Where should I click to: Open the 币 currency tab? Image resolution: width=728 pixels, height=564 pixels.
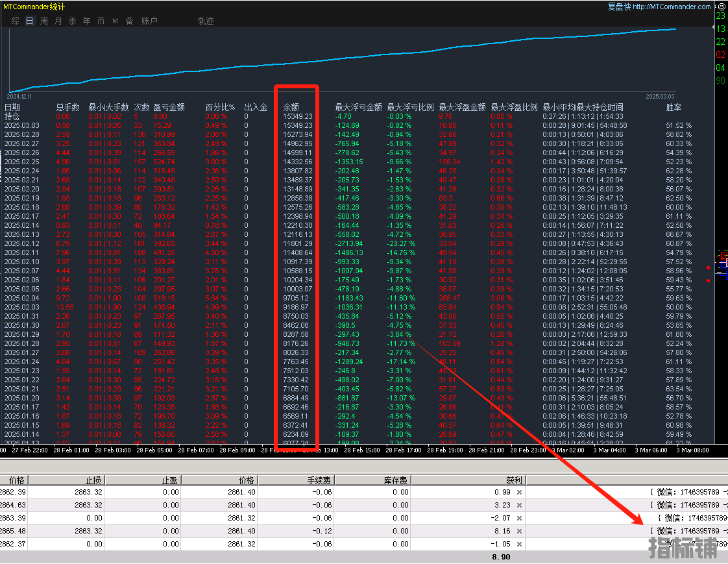point(101,21)
